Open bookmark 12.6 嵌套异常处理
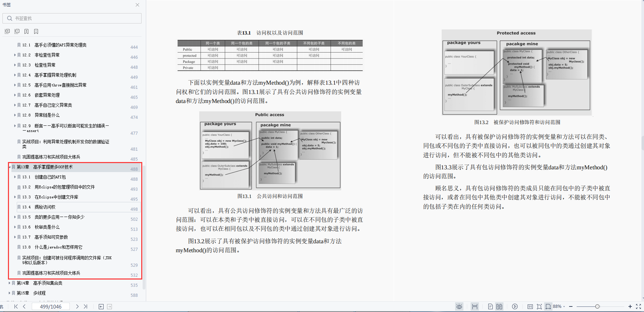This screenshot has height=312, width=644. (41, 95)
